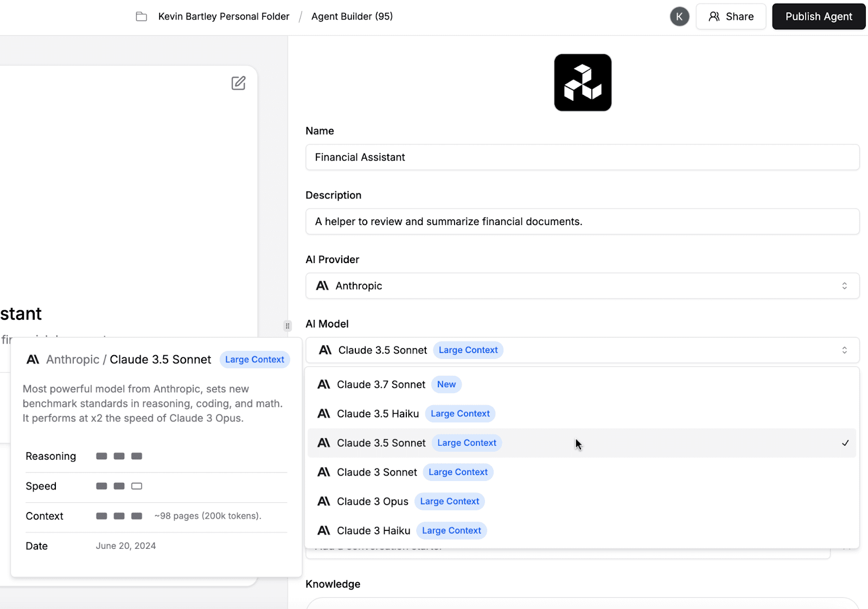
Task: Click the Context rating bars
Action: pyautogui.click(x=119, y=516)
